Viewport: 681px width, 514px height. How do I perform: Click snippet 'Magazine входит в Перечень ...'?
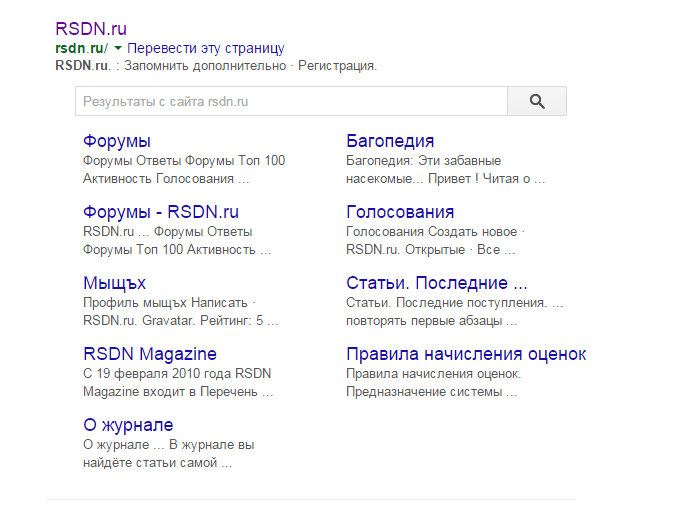178,392
